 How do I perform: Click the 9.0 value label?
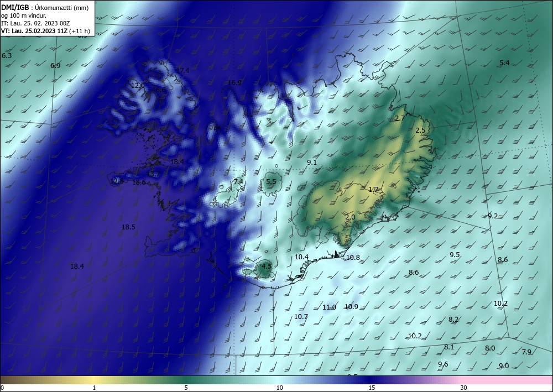[x=504, y=366]
